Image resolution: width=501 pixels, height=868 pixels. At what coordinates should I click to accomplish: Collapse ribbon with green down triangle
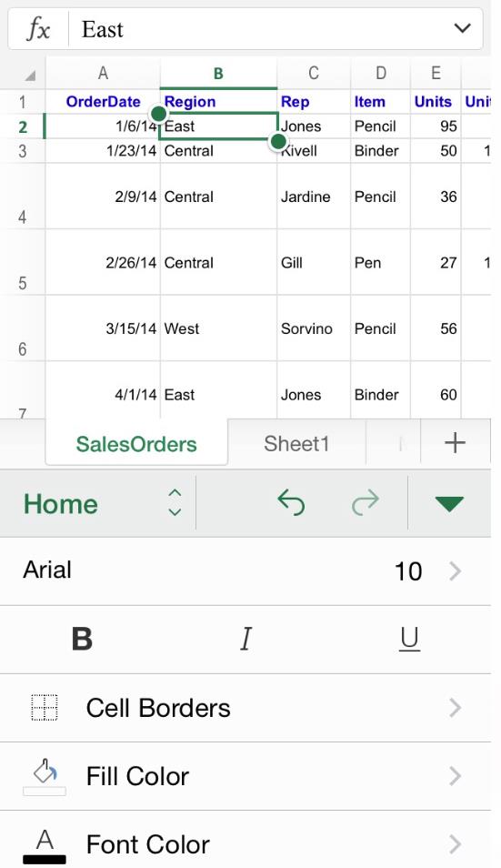pyautogui.click(x=449, y=504)
